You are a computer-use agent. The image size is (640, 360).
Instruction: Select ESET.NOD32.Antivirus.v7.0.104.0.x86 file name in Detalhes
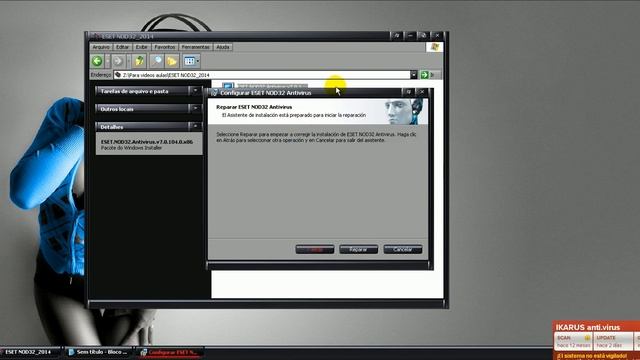point(147,142)
